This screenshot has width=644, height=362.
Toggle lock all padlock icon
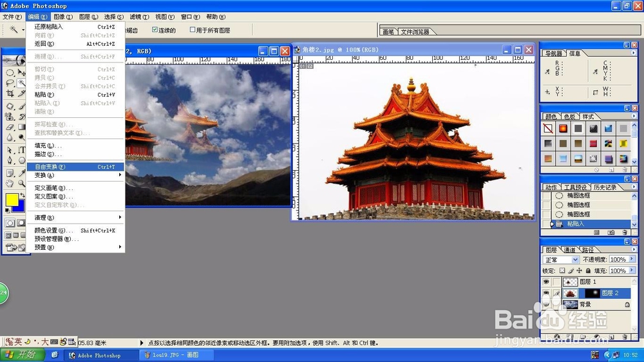point(588,271)
